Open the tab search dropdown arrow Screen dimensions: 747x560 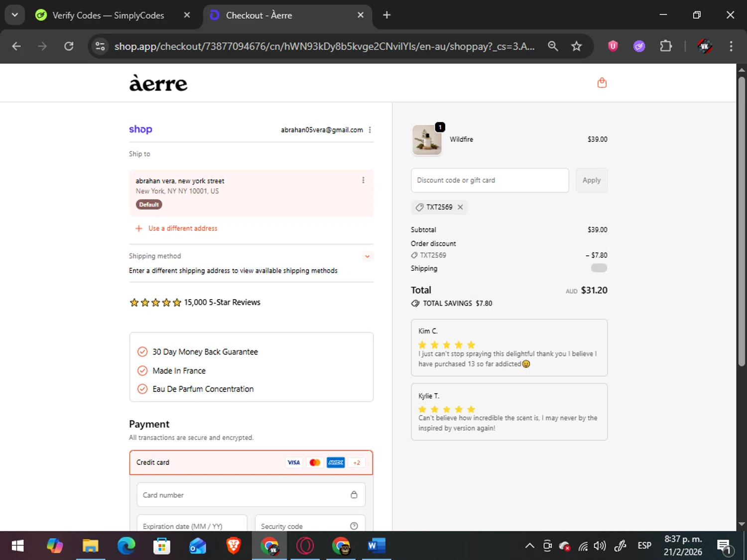click(15, 15)
